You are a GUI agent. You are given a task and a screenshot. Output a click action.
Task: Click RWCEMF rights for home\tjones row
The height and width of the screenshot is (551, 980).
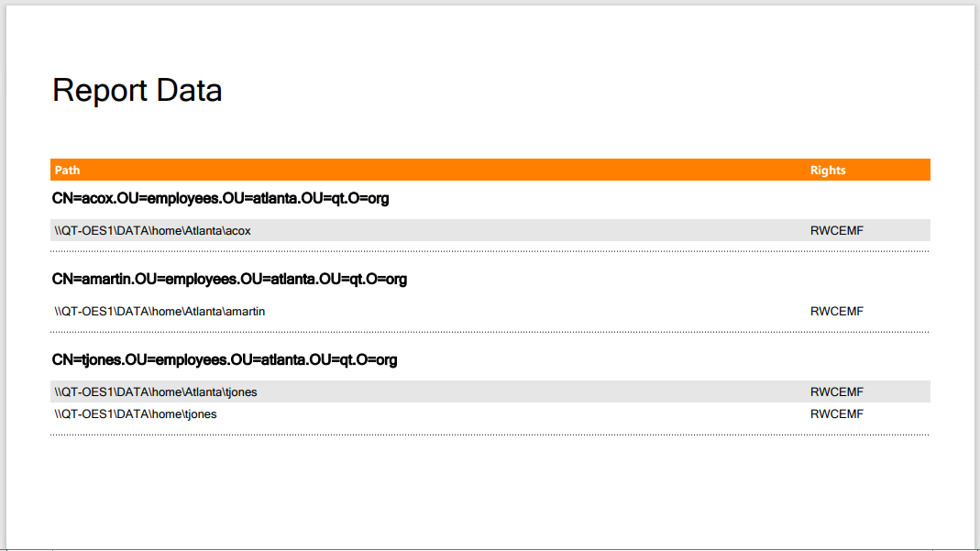836,414
